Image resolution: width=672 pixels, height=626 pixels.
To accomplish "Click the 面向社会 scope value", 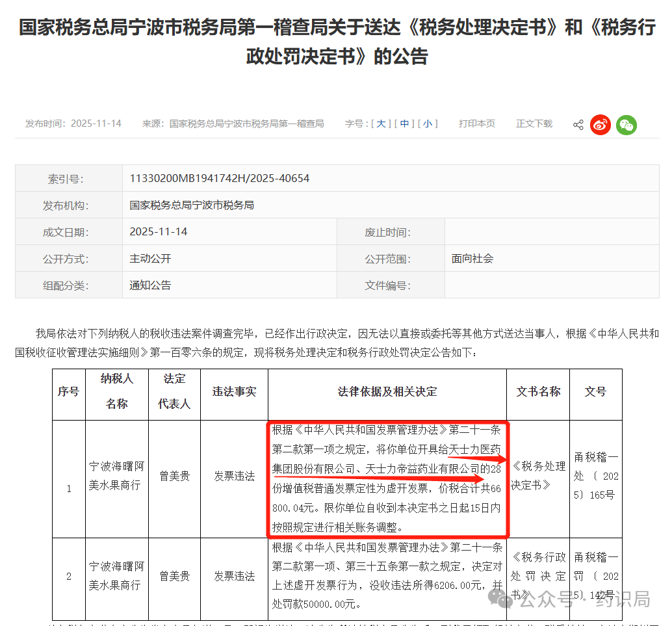I will click(x=472, y=259).
